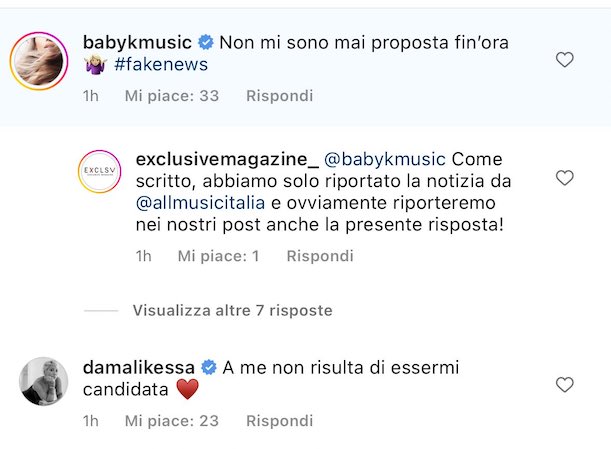View the 33 likes on babykmusic's comment
This screenshot has width=611, height=449.
click(172, 96)
